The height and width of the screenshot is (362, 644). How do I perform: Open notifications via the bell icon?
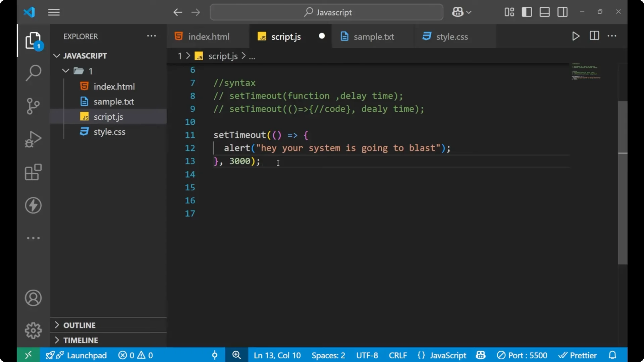(x=612, y=355)
